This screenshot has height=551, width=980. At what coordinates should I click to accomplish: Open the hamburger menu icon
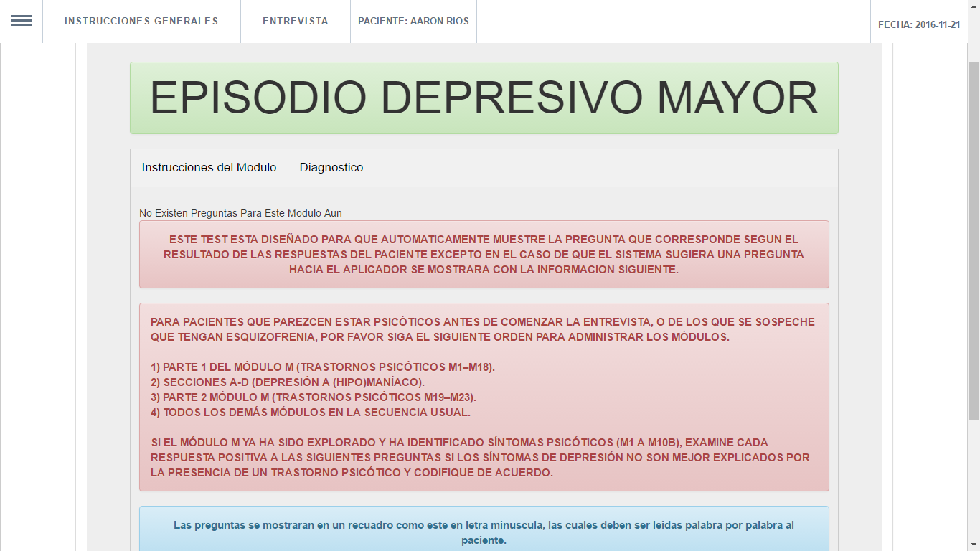tap(22, 21)
